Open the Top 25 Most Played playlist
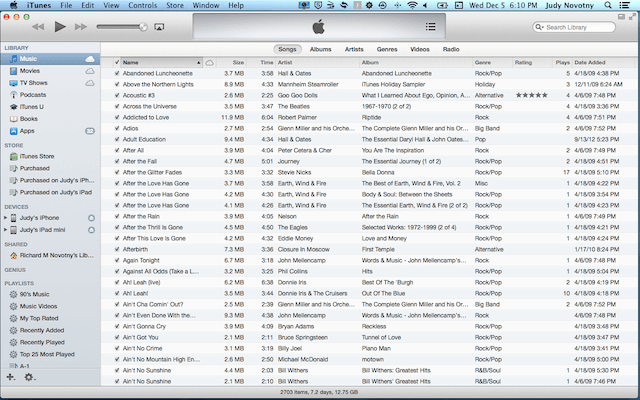 [x=50, y=354]
